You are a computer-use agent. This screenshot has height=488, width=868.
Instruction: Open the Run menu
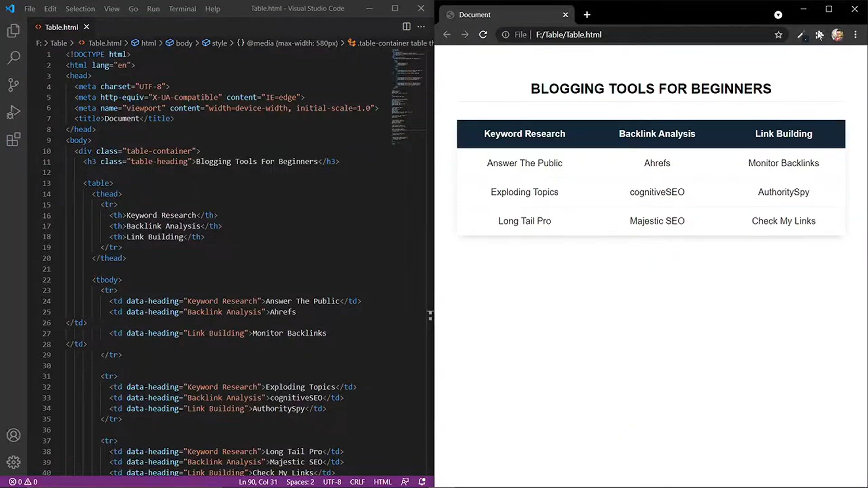[153, 9]
